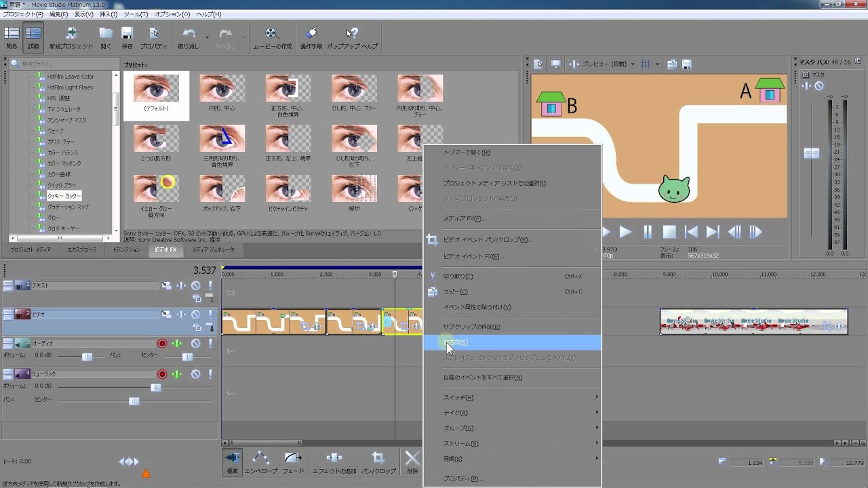Save the project using 保存 icon
This screenshot has height=488, width=868.
tap(127, 37)
